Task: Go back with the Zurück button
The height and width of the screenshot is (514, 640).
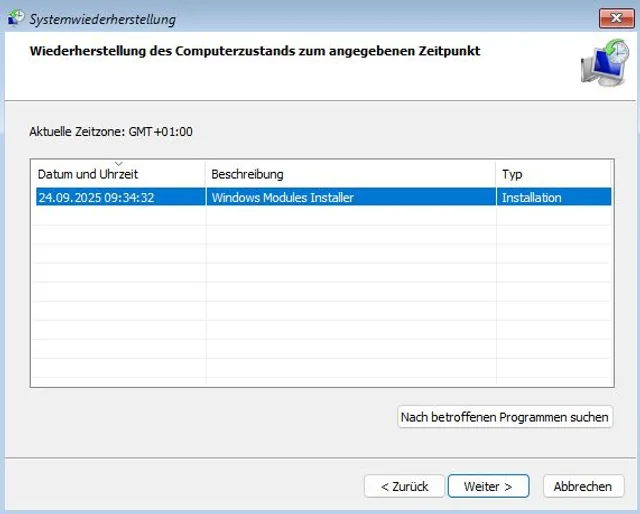Action: point(404,486)
